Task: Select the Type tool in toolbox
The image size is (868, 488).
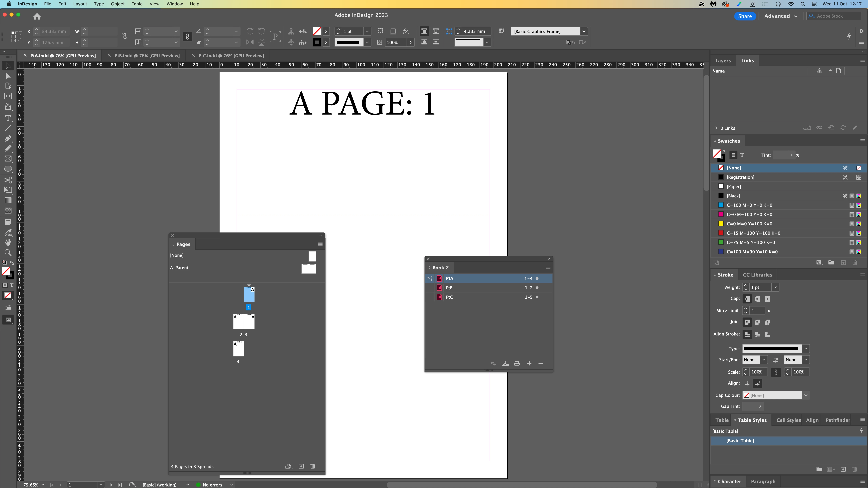Action: tap(8, 118)
